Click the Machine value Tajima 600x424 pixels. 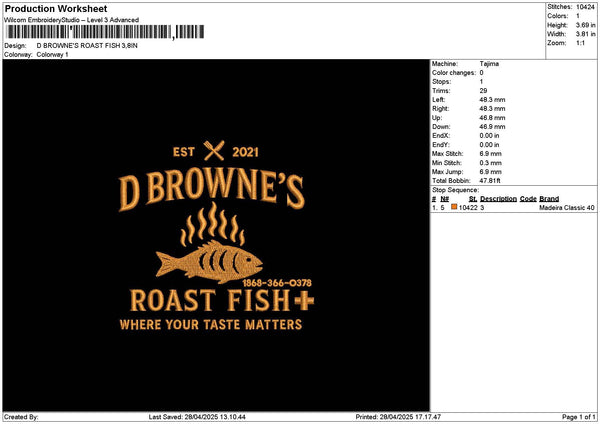(489, 64)
